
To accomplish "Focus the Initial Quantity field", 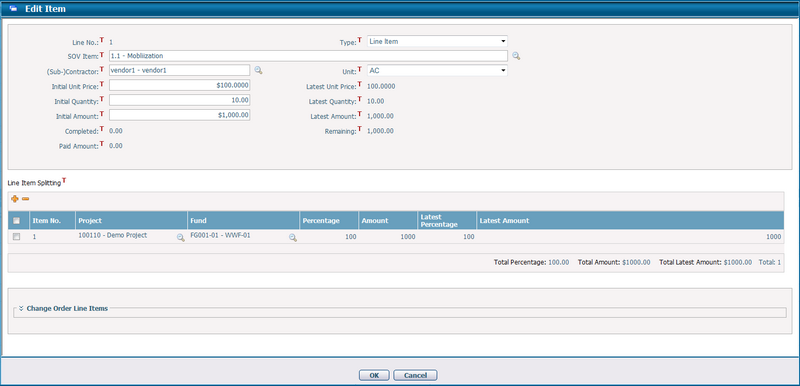I will pos(180,100).
